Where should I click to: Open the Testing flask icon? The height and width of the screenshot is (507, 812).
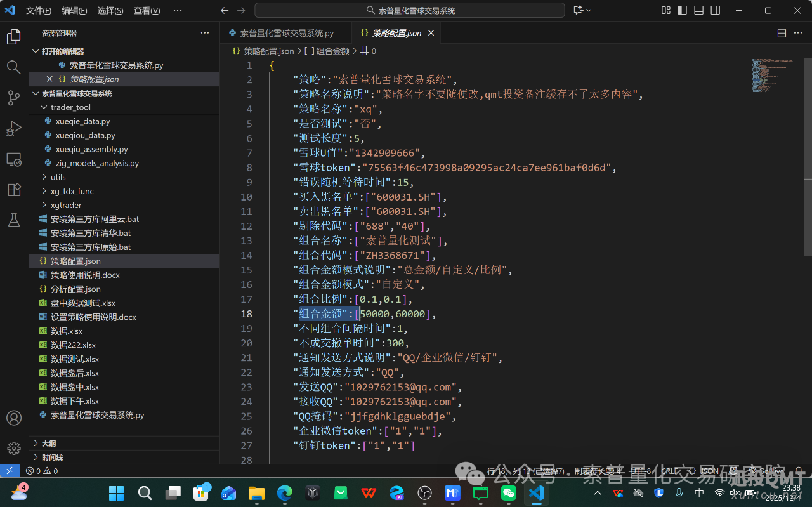click(14, 220)
